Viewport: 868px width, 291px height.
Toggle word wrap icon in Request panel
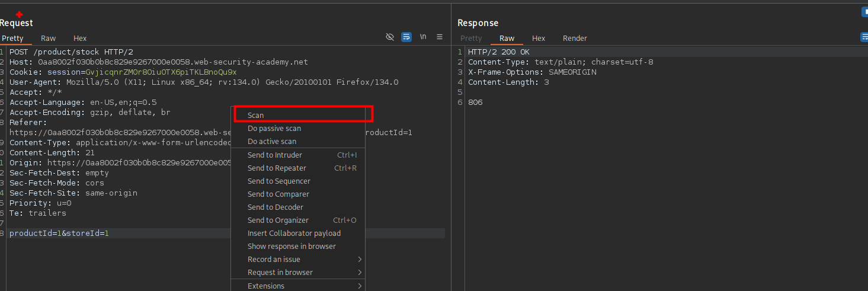[x=406, y=37]
